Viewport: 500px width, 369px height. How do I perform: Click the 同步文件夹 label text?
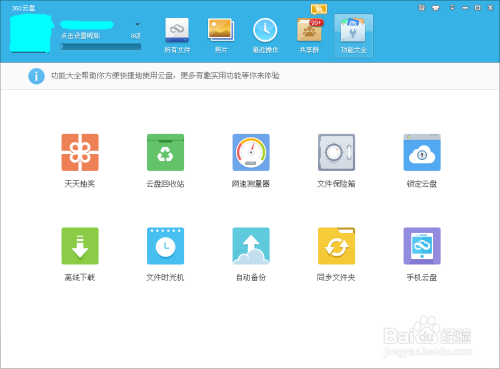point(336,277)
